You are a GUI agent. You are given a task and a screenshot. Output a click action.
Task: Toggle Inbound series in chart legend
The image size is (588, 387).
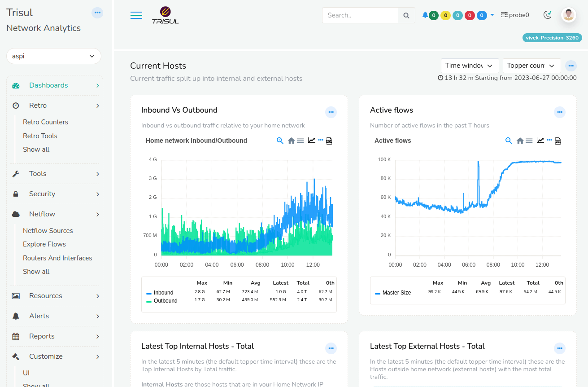click(163, 293)
